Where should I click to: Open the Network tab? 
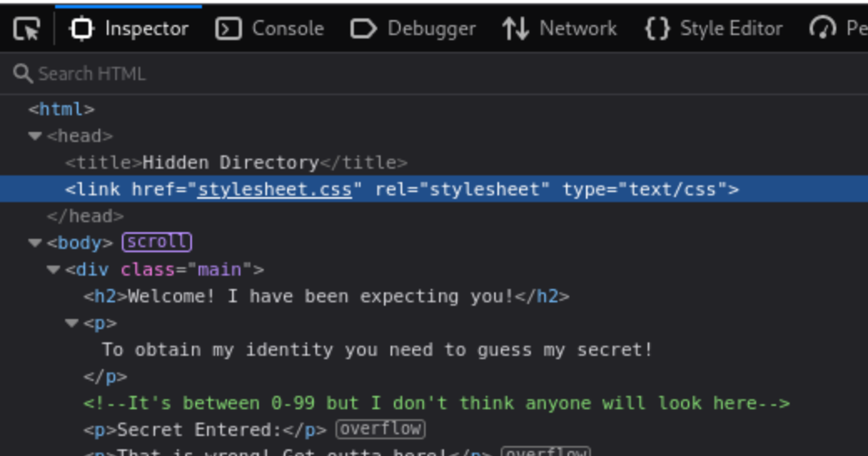click(x=559, y=28)
